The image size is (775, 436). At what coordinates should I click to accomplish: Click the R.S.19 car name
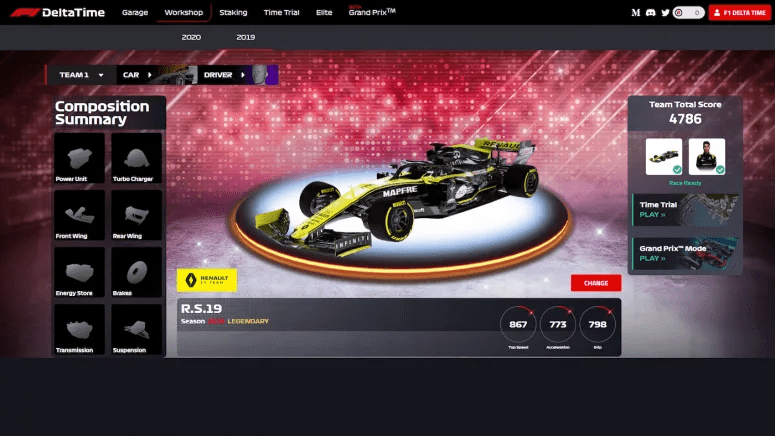pyautogui.click(x=201, y=309)
